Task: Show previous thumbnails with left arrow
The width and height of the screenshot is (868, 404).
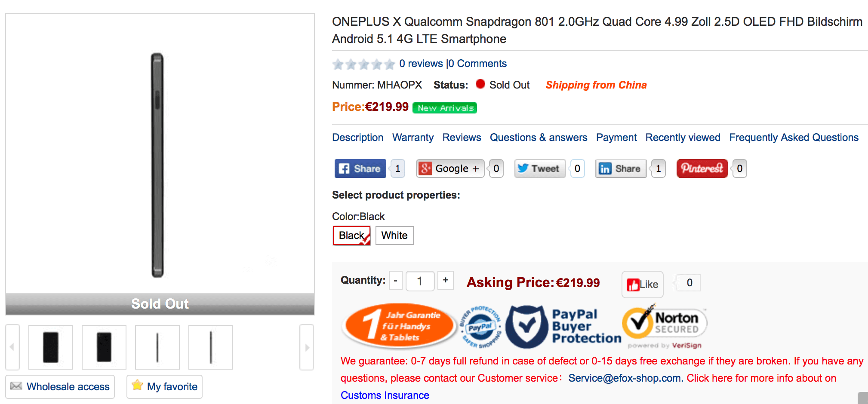Action: pos(12,347)
